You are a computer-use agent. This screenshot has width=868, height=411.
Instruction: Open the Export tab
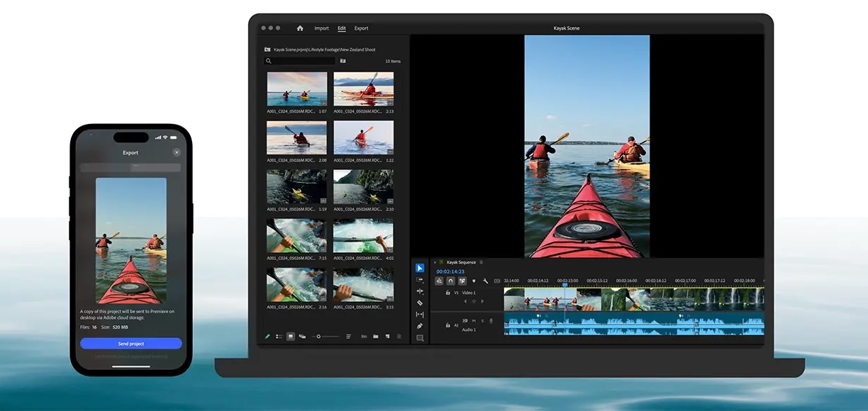[361, 28]
